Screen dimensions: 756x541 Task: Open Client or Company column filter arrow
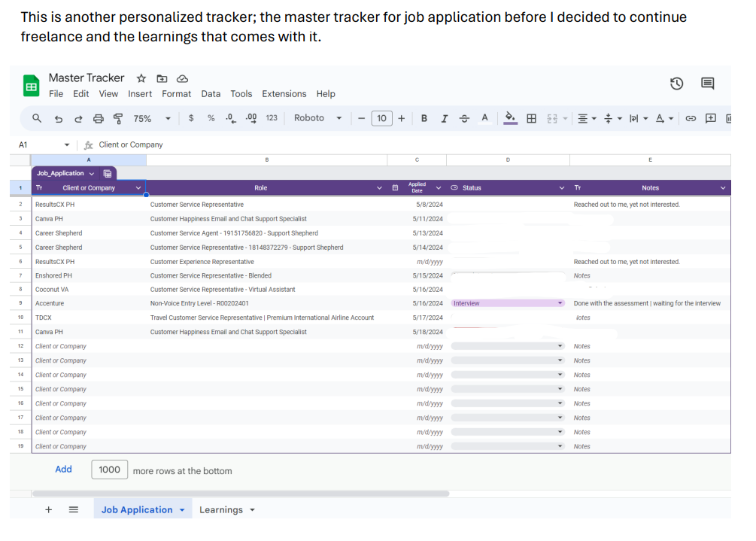click(138, 188)
